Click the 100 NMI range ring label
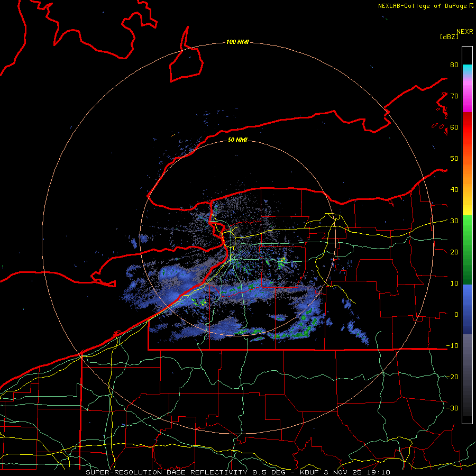The image size is (476, 476). [237, 42]
